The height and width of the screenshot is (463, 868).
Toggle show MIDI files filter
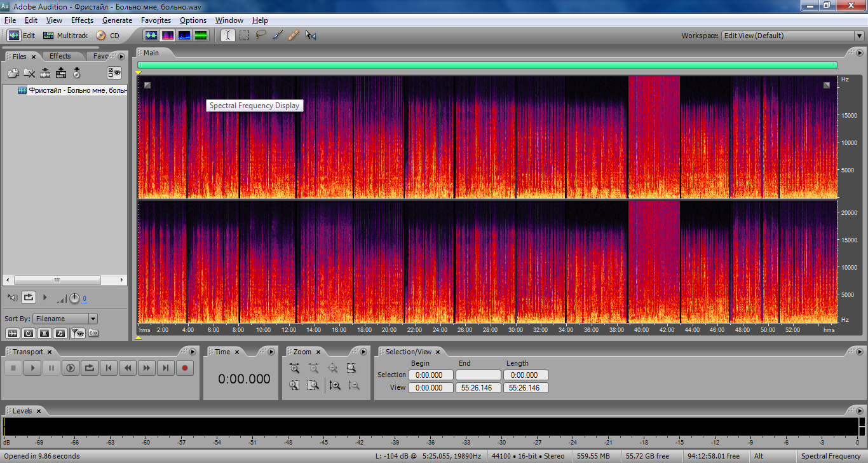[x=60, y=333]
